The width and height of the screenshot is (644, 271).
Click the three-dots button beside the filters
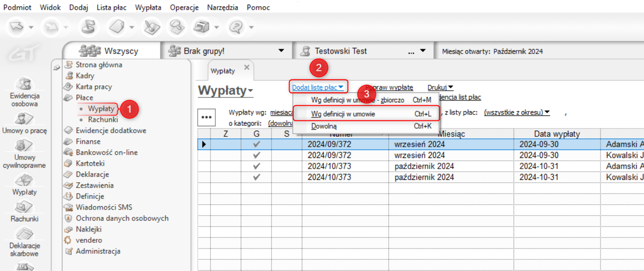click(x=206, y=117)
